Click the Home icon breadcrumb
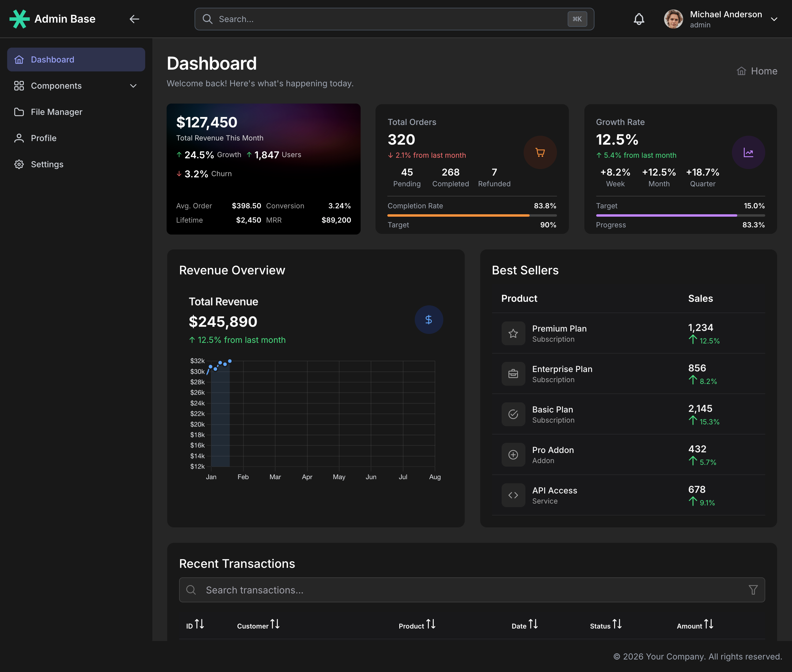Viewport: 792px width, 672px height. pos(741,71)
